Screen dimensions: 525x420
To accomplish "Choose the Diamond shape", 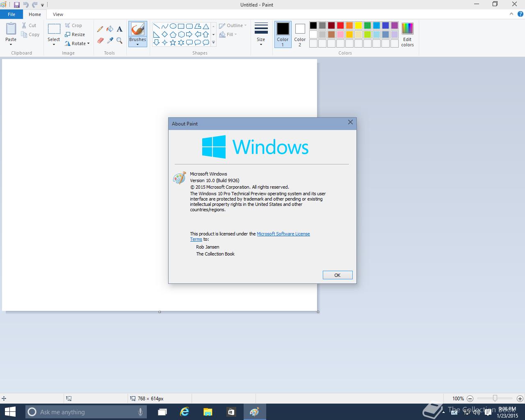I will 164,34.
